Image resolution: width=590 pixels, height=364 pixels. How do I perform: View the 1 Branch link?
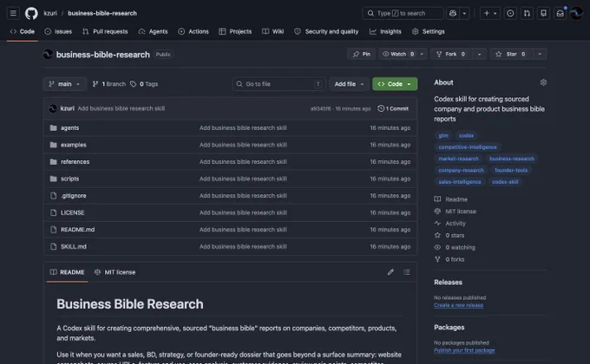(109, 84)
